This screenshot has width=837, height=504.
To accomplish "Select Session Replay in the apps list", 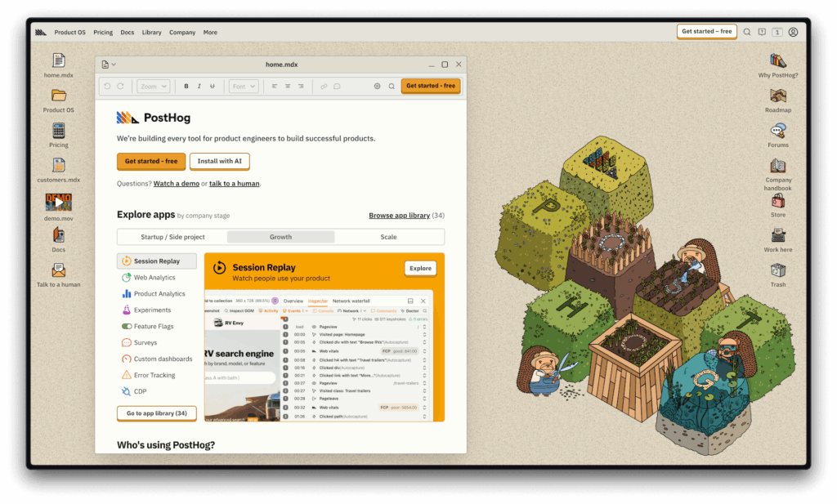I will (x=157, y=261).
